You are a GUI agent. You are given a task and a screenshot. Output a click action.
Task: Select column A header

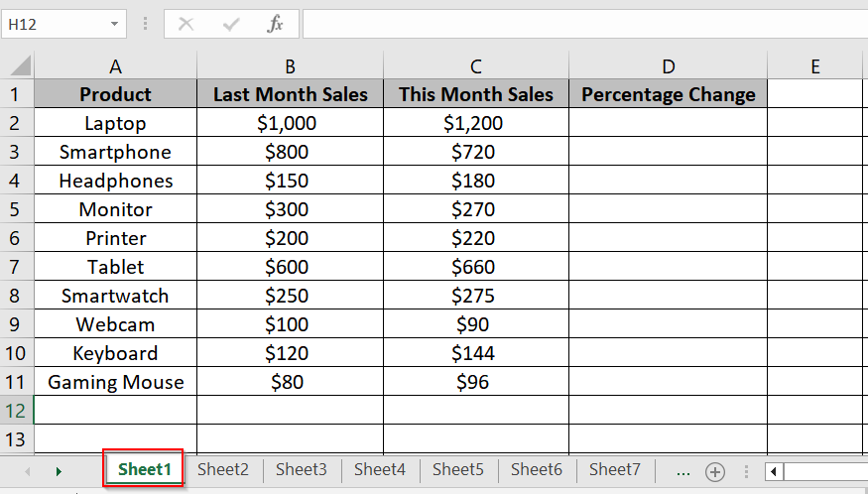coord(115,65)
